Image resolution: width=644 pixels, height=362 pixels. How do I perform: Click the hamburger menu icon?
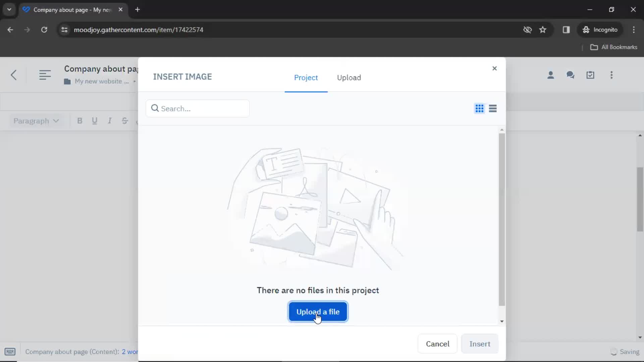point(44,74)
